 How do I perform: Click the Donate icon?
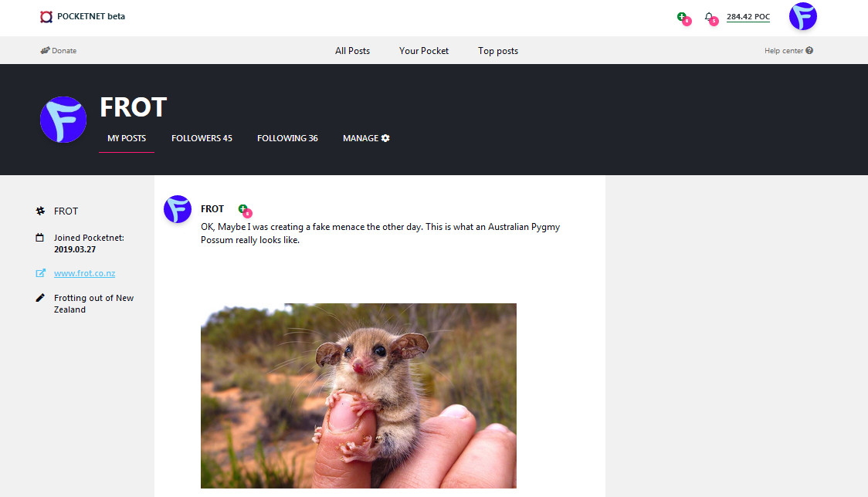[x=45, y=51]
